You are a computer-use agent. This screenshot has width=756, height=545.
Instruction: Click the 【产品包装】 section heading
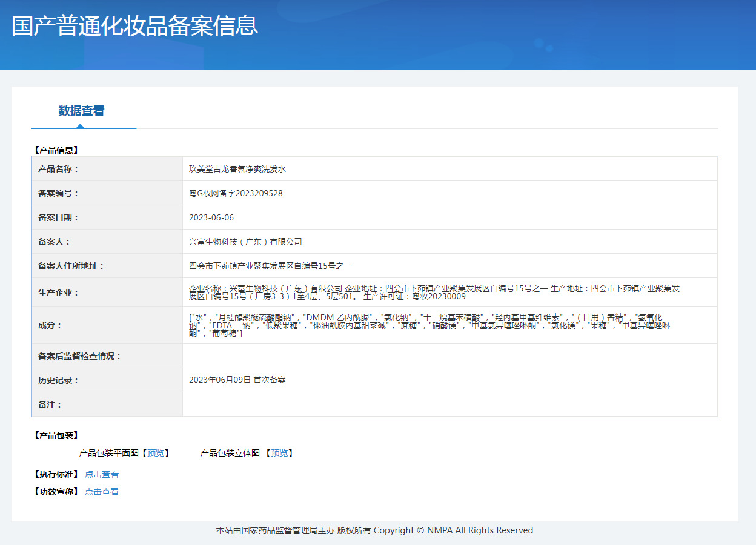[x=56, y=435]
